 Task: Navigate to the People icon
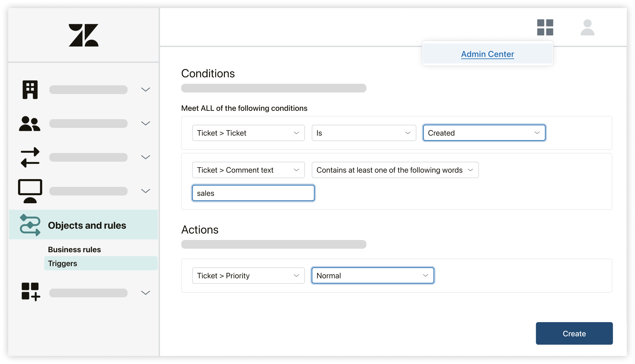[x=30, y=123]
